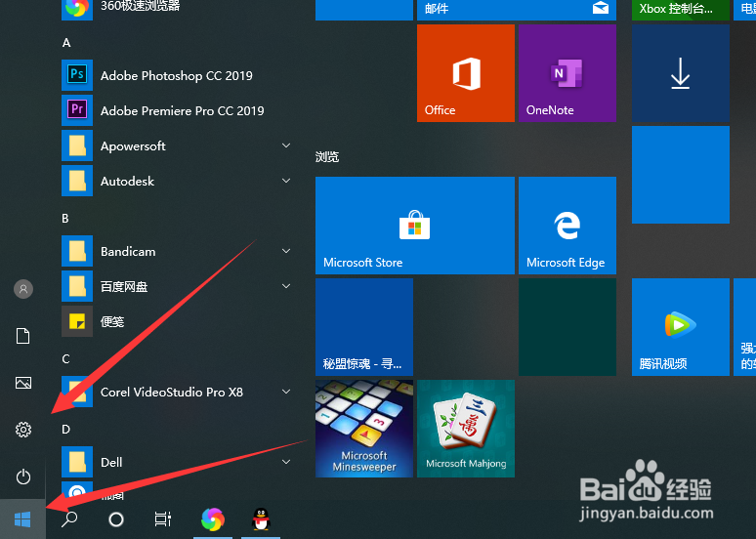This screenshot has height=539, width=756.
Task: Open the 邮件 mail tile
Action: tap(517, 10)
